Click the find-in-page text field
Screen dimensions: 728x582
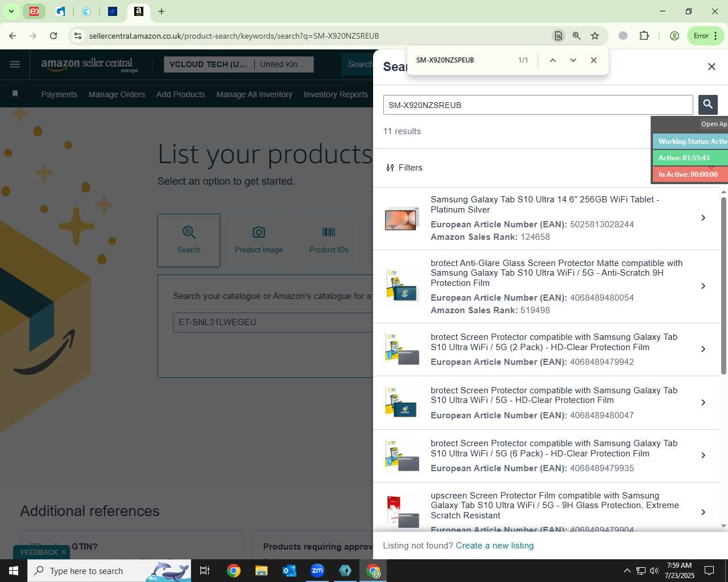[461, 60]
